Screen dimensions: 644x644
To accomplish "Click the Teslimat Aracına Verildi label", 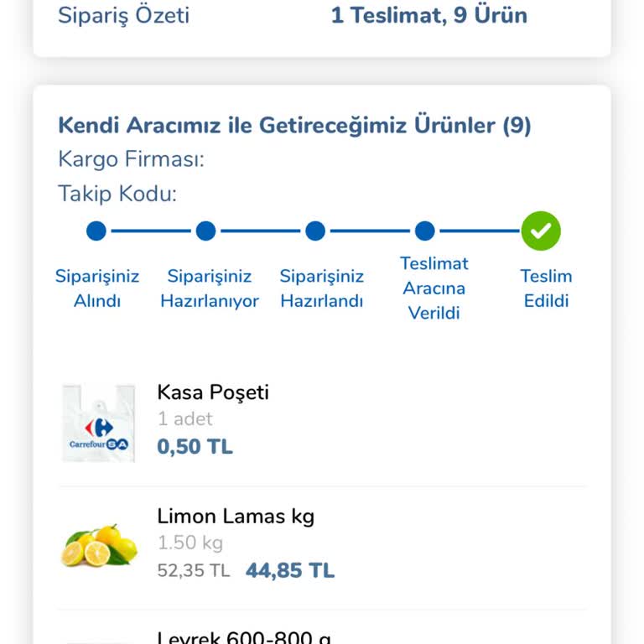I will tap(434, 288).
